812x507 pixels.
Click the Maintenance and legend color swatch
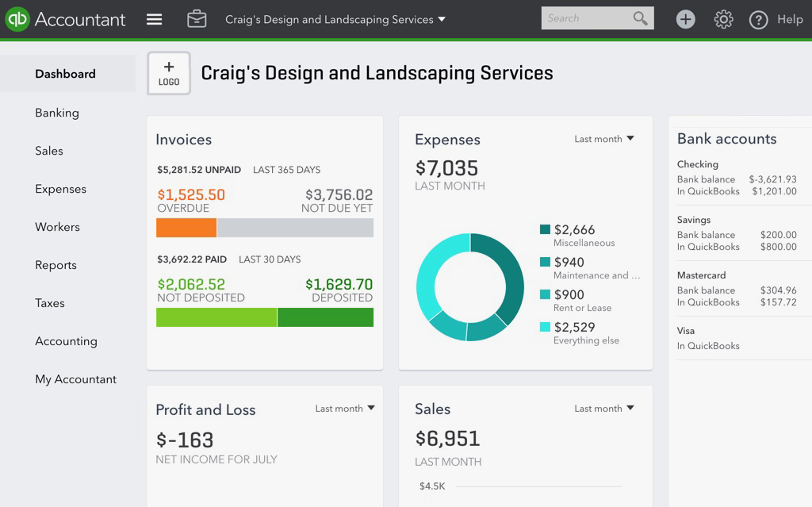pyautogui.click(x=545, y=262)
